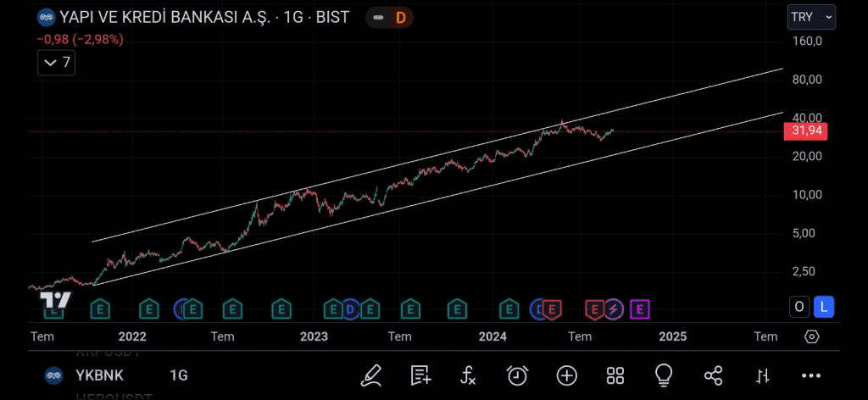Tap the 2025 time axis label
This screenshot has width=868, height=400.
[x=672, y=336]
